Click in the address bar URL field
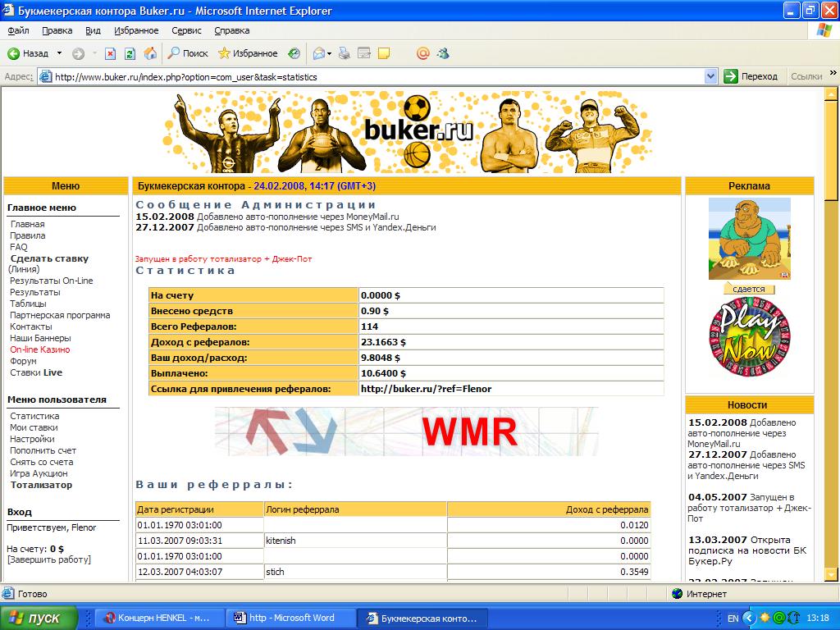The image size is (840, 630). [369, 77]
